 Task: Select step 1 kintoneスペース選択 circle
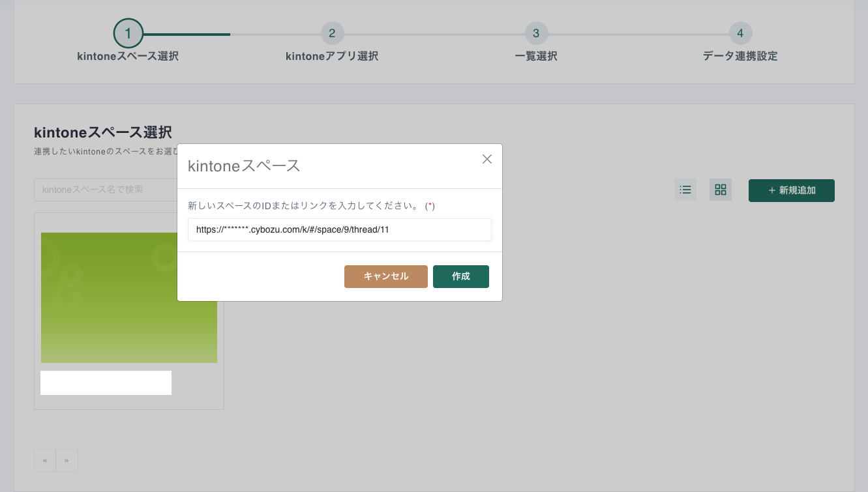coord(128,33)
